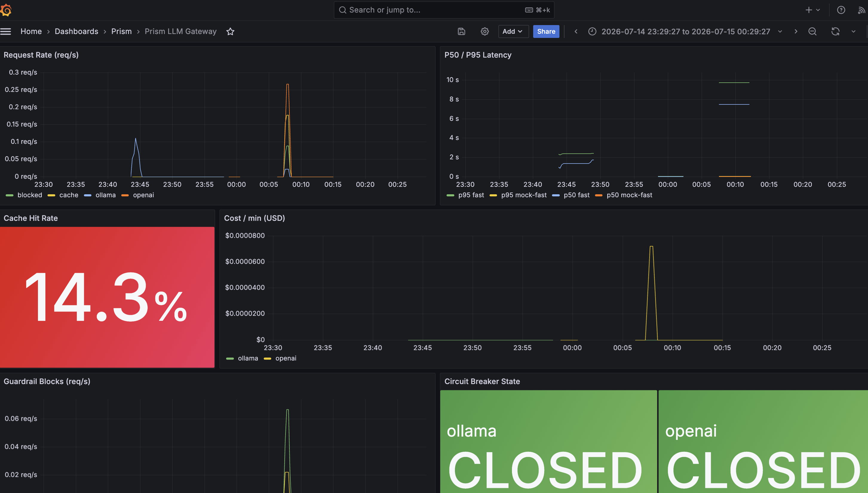868x493 pixels.
Task: Click the openai CLOSED circuit breaker tile
Action: tap(763, 442)
